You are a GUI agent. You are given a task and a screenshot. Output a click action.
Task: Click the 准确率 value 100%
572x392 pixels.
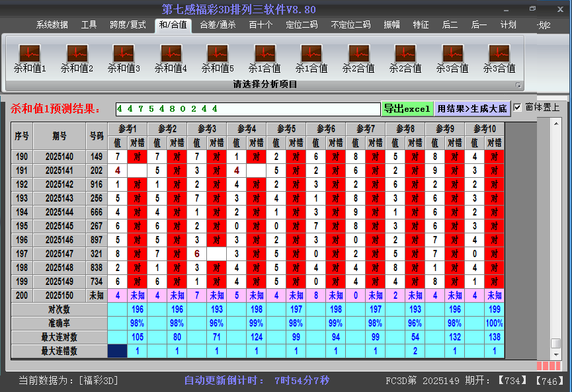tap(494, 323)
